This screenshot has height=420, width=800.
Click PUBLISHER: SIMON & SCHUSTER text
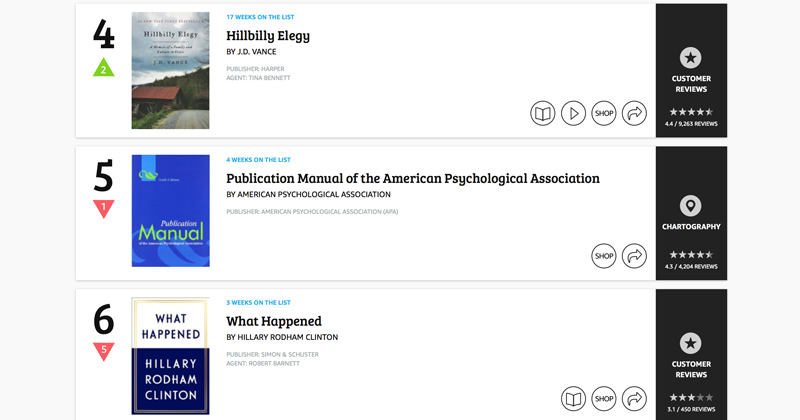(x=272, y=355)
